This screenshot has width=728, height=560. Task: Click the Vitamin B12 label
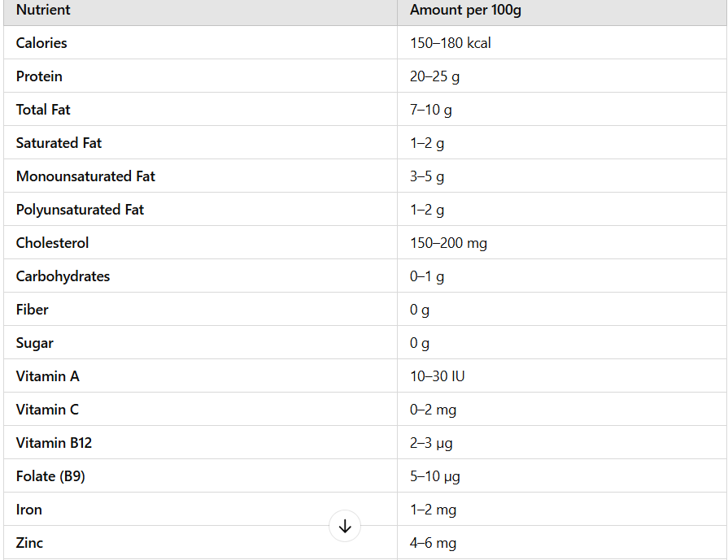(54, 443)
